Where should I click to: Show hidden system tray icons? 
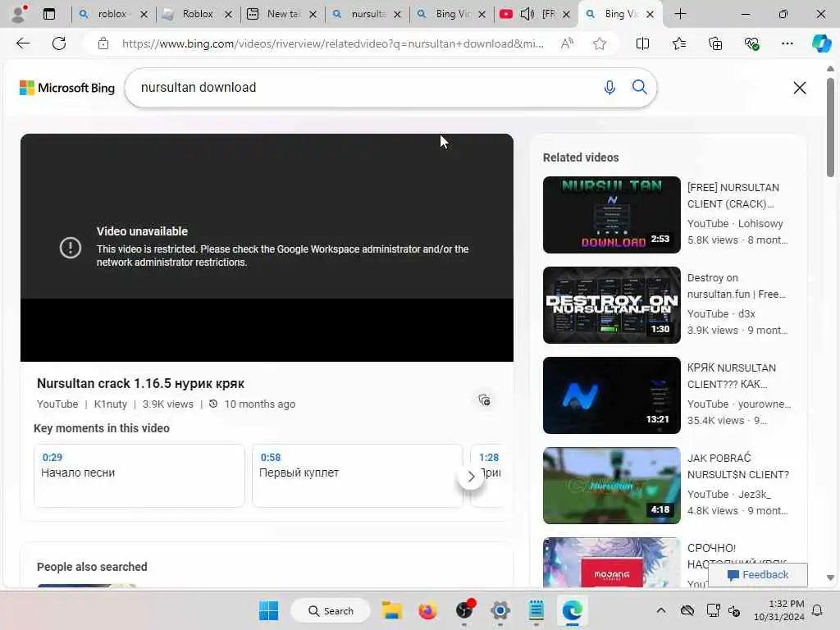pyautogui.click(x=661, y=610)
